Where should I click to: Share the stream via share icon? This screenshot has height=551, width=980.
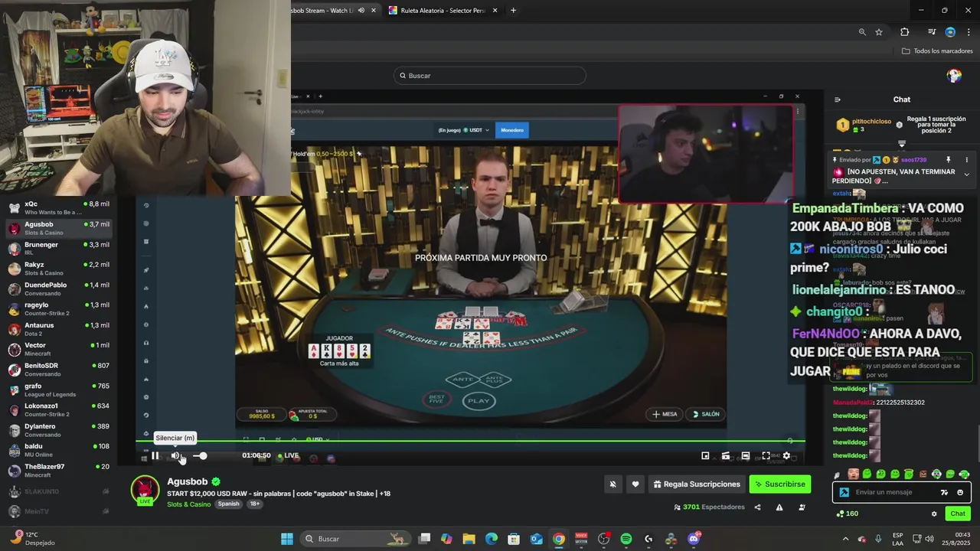point(757,507)
